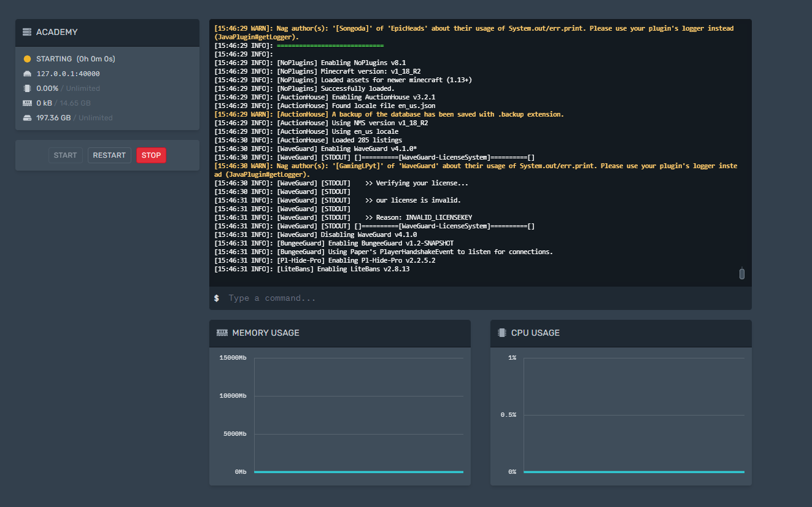This screenshot has height=507, width=812.
Task: Click the dollar prompt icon in command bar
Action: [x=216, y=298]
